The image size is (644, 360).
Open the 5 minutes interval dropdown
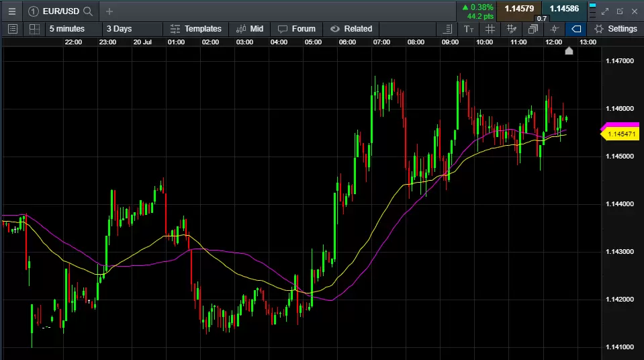click(x=66, y=29)
